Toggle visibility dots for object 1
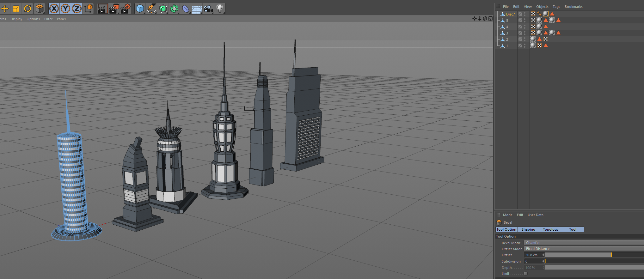 525,45
